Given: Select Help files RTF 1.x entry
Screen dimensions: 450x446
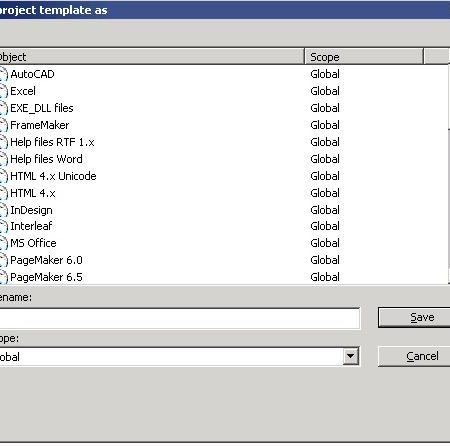Looking at the screenshot, I should (x=52, y=142).
